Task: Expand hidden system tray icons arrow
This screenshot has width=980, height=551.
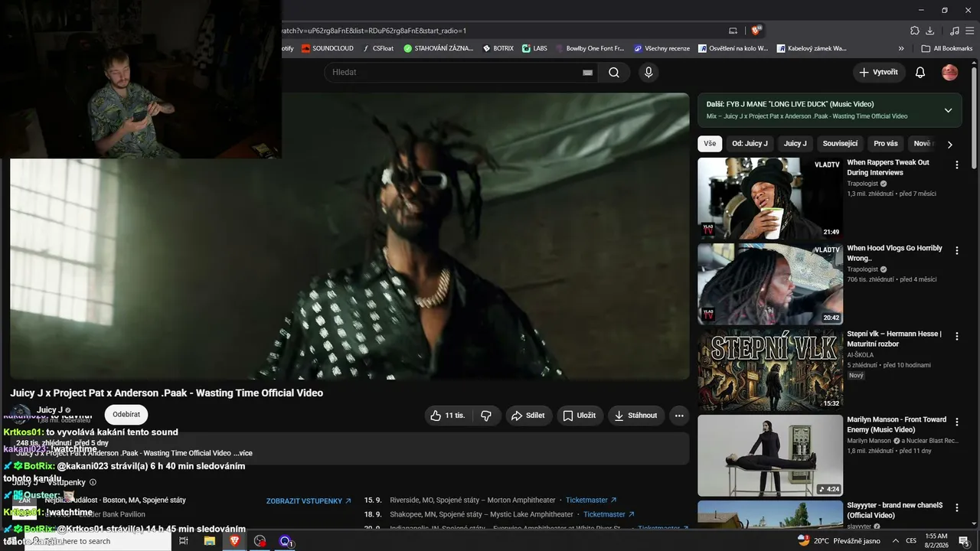Action: [x=896, y=541]
